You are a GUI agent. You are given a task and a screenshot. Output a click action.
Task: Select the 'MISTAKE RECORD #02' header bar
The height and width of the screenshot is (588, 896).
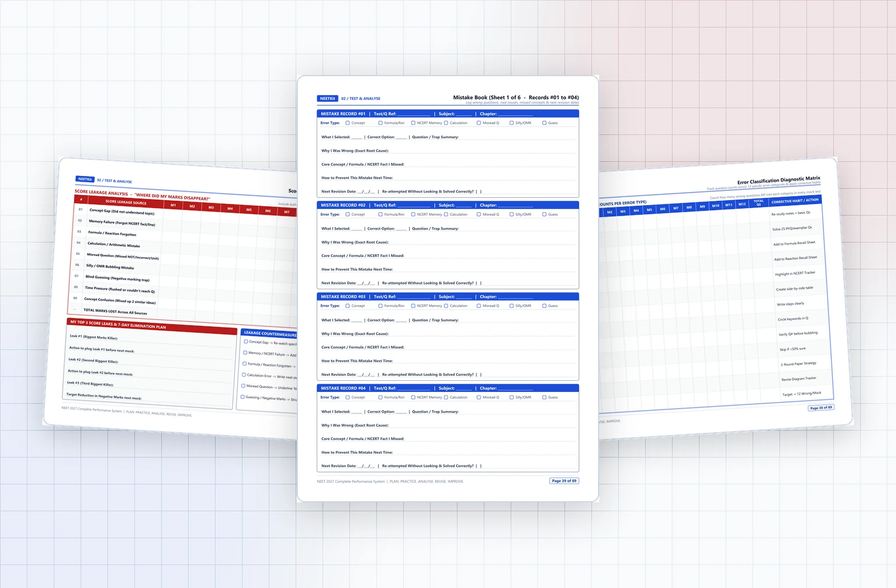(448, 205)
